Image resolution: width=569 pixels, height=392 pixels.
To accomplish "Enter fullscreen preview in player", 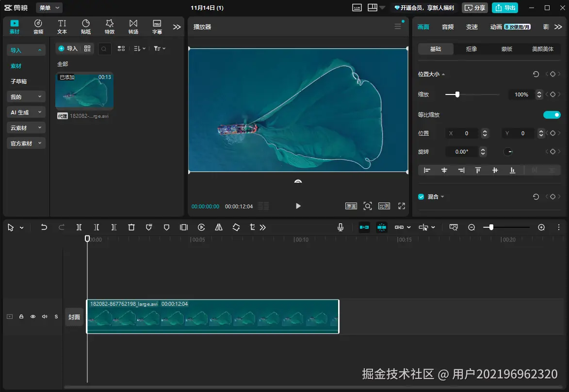I will pos(402,206).
